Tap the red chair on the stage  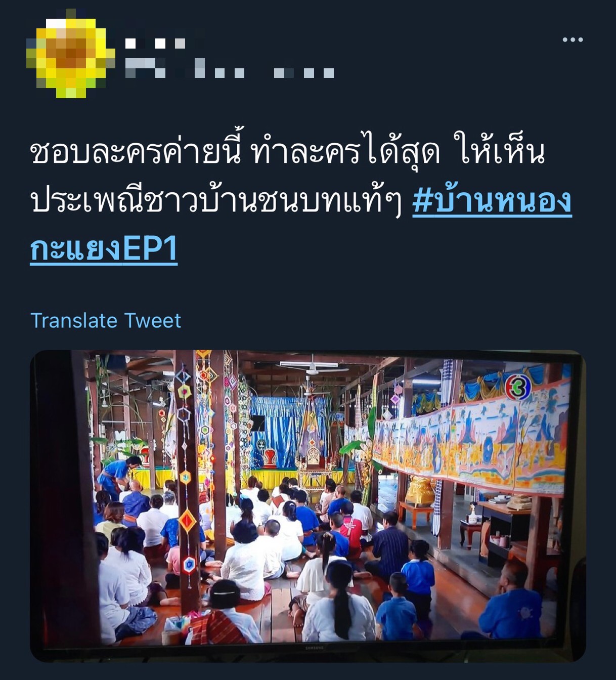point(269,457)
